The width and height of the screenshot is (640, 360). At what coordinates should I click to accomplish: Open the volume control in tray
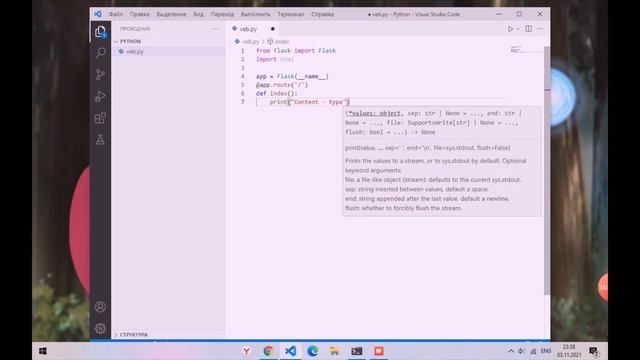521,351
